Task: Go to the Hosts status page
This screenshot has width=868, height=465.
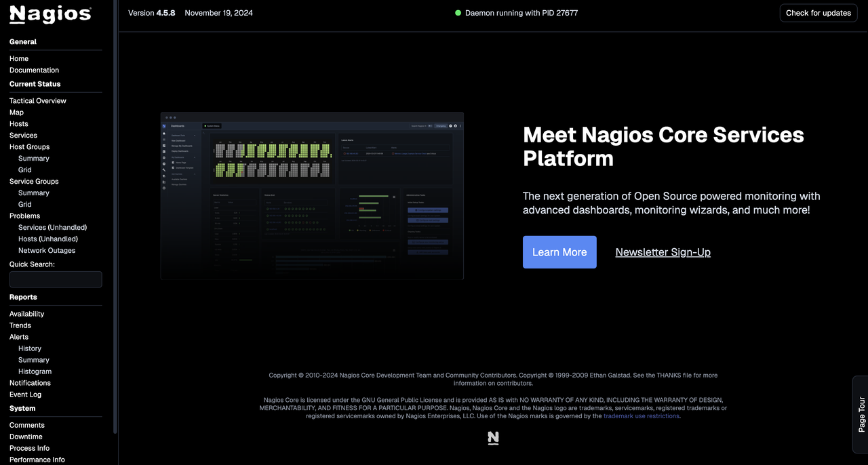Action: 19,123
